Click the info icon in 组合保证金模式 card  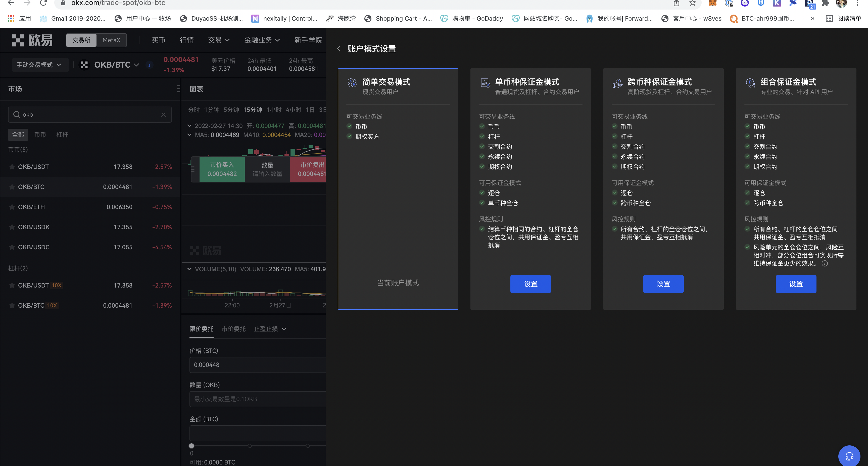[x=825, y=263]
